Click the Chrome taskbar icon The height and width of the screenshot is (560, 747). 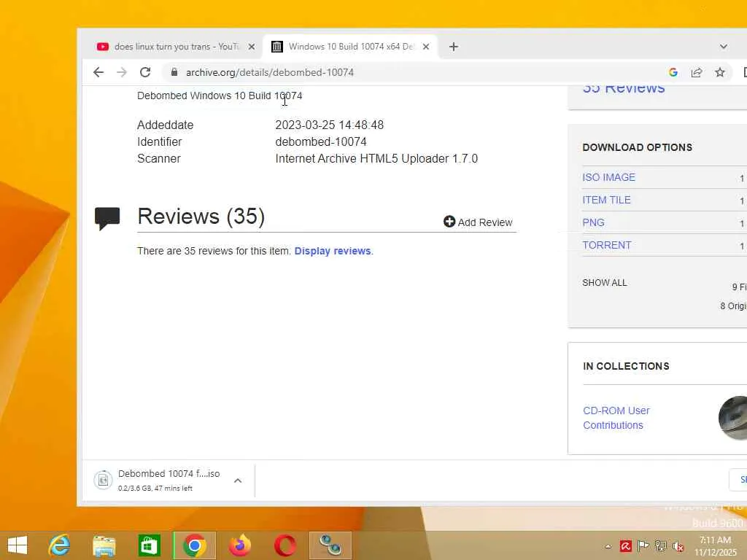tap(194, 545)
